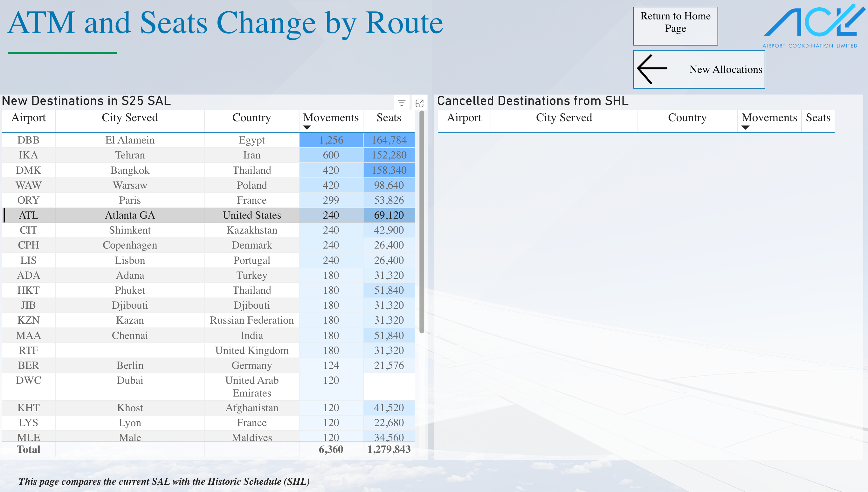Select the DWC airport cell
The width and height of the screenshot is (868, 492).
click(28, 387)
